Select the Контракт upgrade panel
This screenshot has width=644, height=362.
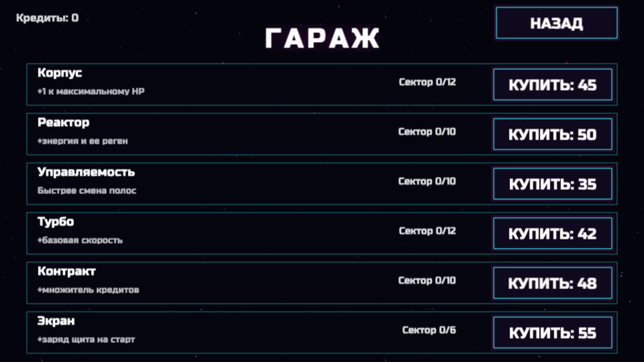point(235,282)
